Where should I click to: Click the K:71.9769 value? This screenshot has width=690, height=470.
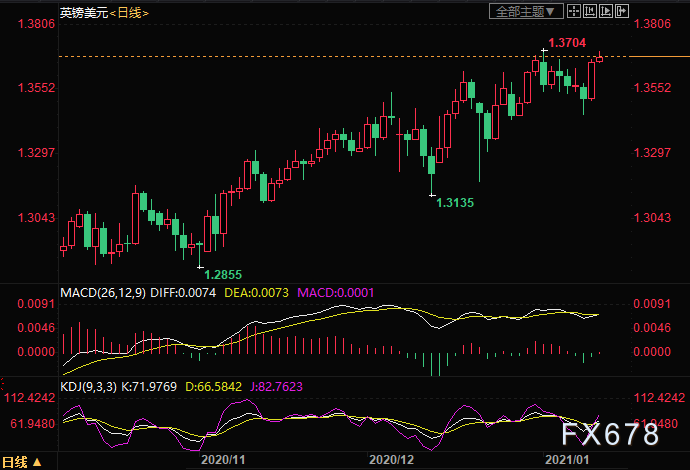tap(149, 387)
